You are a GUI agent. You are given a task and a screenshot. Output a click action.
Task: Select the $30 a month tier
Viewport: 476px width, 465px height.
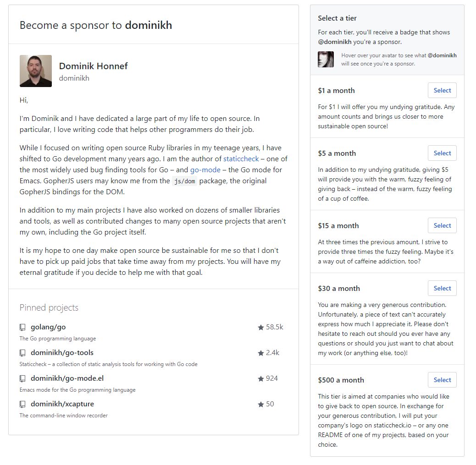click(442, 288)
